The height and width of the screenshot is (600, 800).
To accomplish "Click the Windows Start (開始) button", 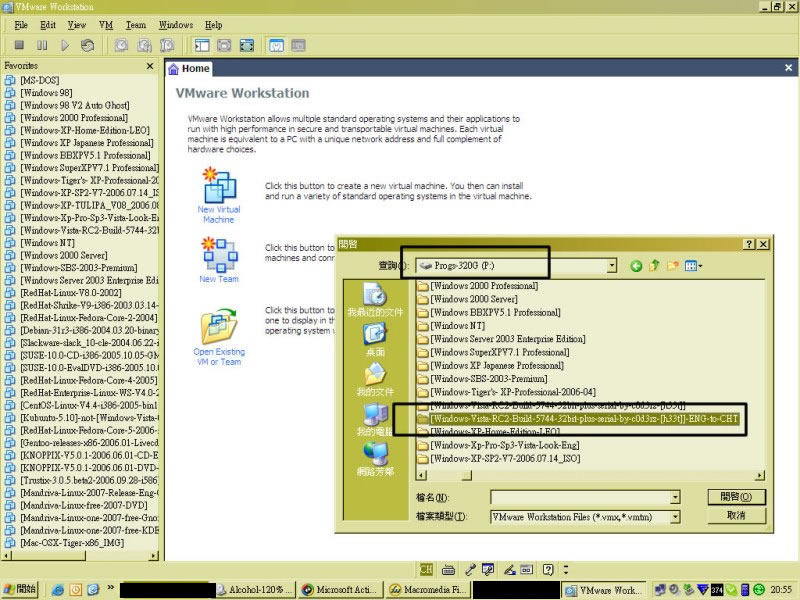I will pyautogui.click(x=20, y=589).
